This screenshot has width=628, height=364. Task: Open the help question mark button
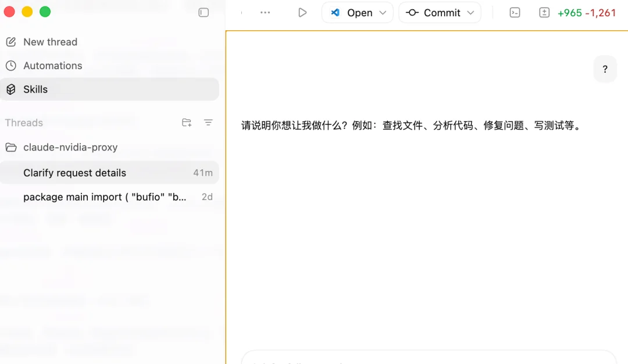pyautogui.click(x=605, y=69)
